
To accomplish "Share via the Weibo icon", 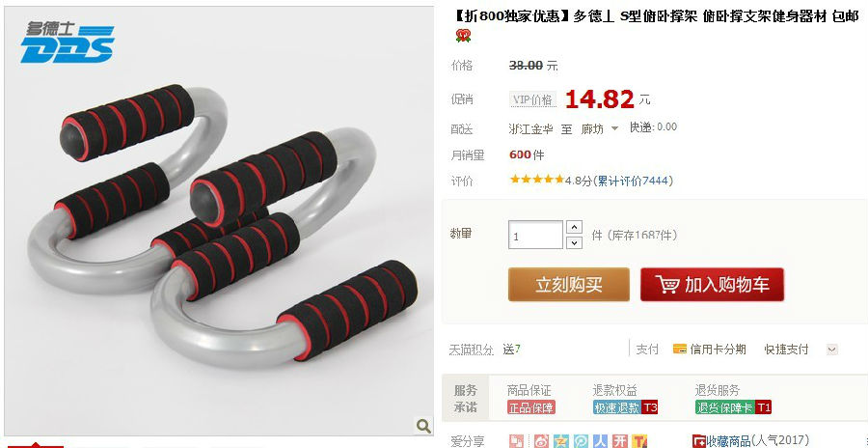I will 541,441.
